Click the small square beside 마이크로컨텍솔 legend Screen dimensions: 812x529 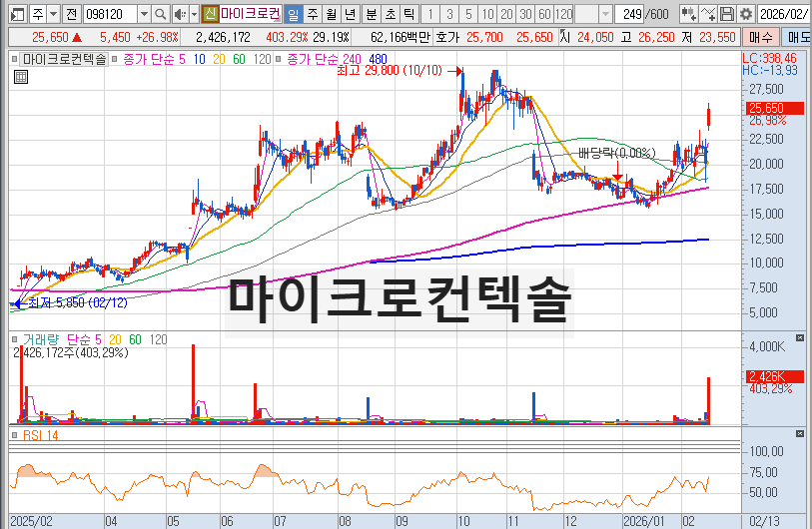[14, 60]
